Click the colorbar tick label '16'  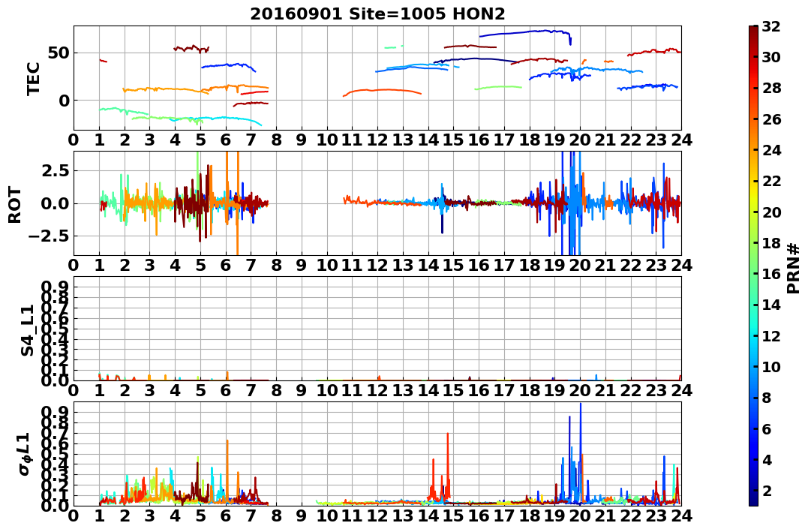pyautogui.click(x=770, y=274)
